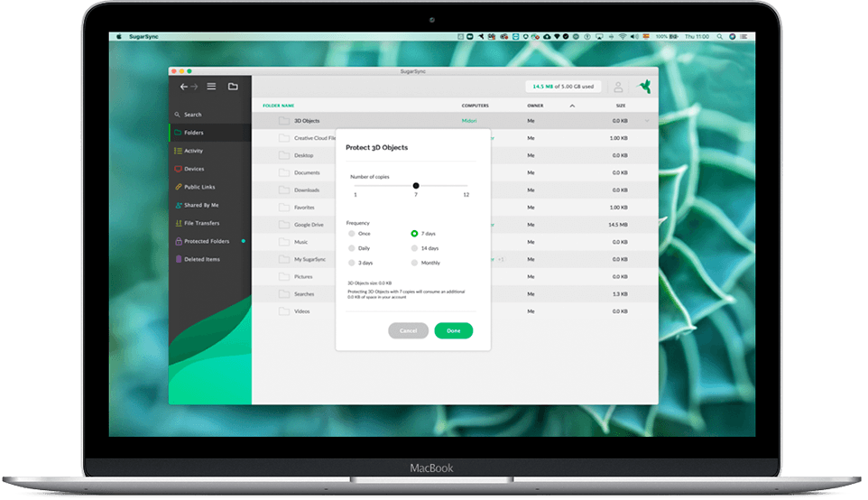Select the 14 days frequency option

414,248
